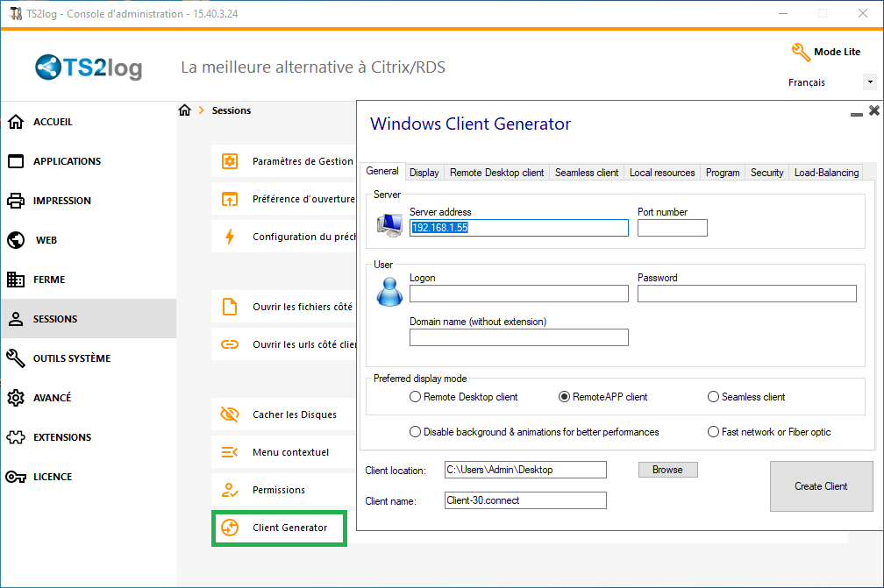Click the Client Generator circular icon

tap(230, 528)
